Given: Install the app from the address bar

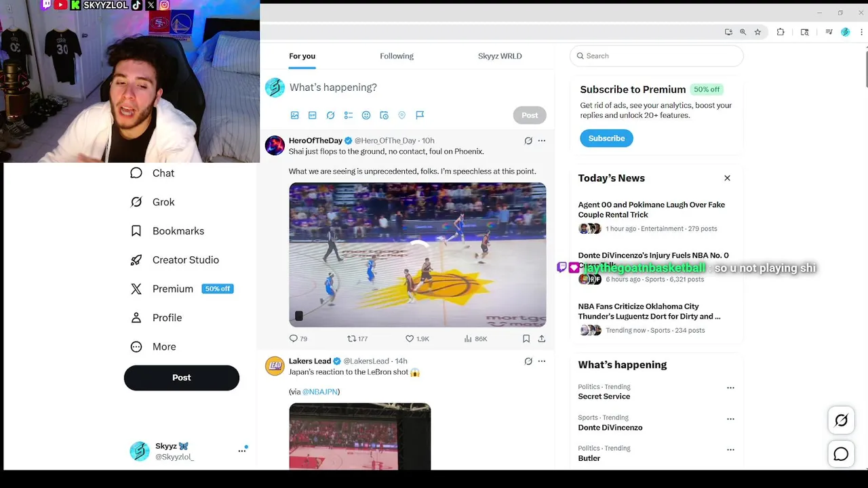Looking at the screenshot, I should point(728,32).
